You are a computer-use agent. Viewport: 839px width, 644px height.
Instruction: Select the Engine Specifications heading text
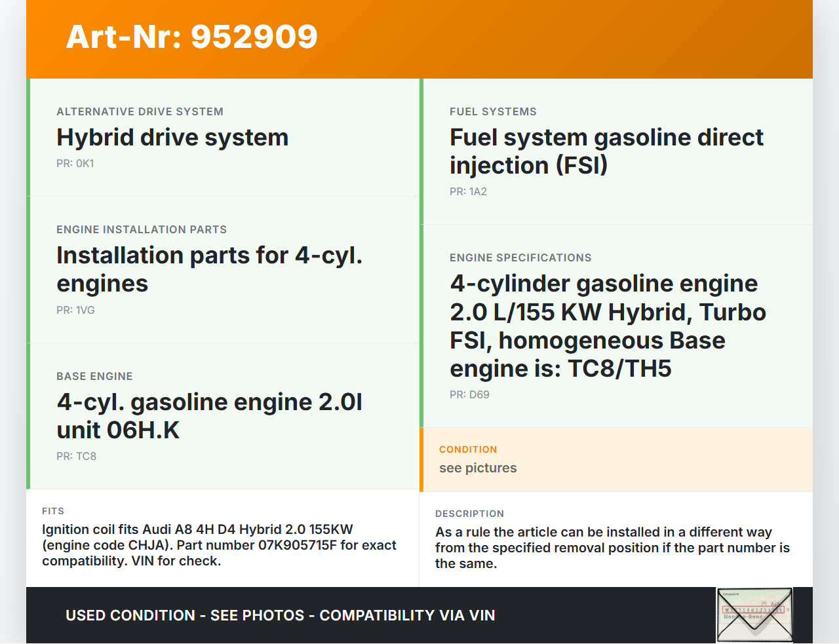pyautogui.click(x=608, y=326)
